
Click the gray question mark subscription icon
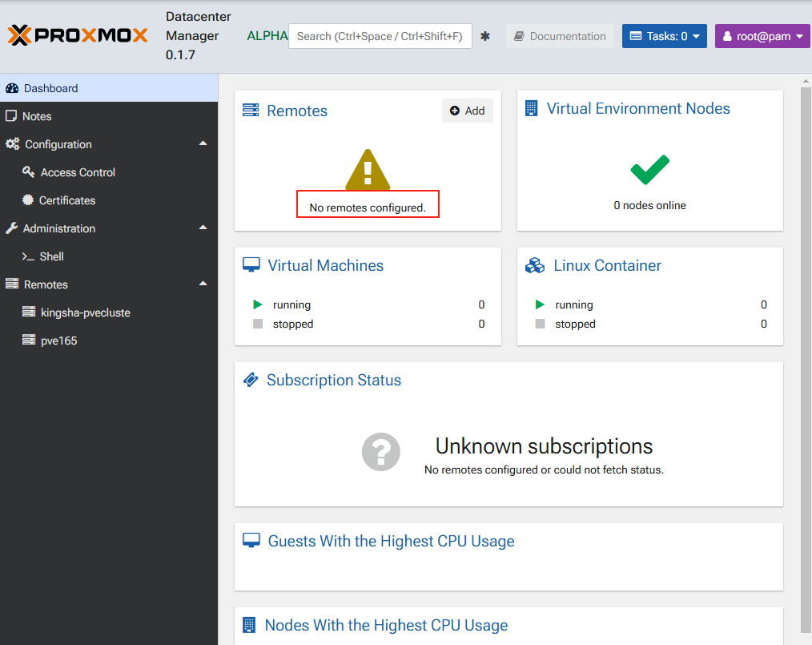click(380, 452)
